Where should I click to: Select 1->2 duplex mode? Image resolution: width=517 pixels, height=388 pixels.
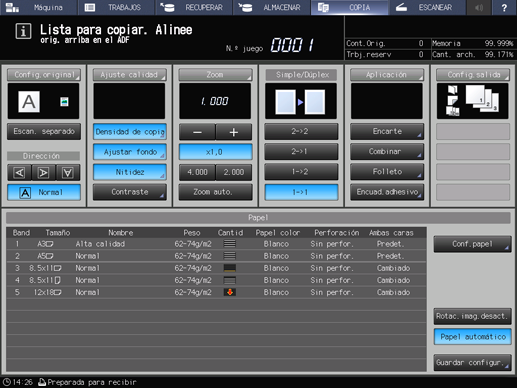301,172
